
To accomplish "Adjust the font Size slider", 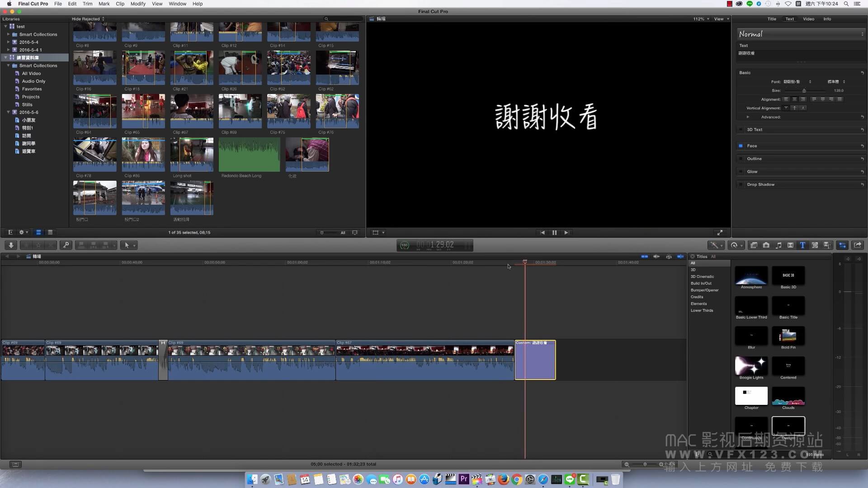I will 804,91.
